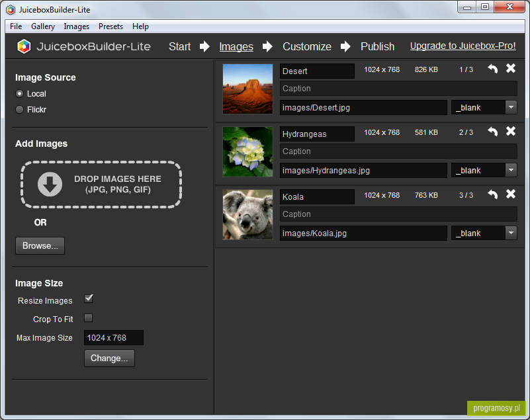Open the Presets menu
Screen dimensions: 530x420
(x=110, y=26)
